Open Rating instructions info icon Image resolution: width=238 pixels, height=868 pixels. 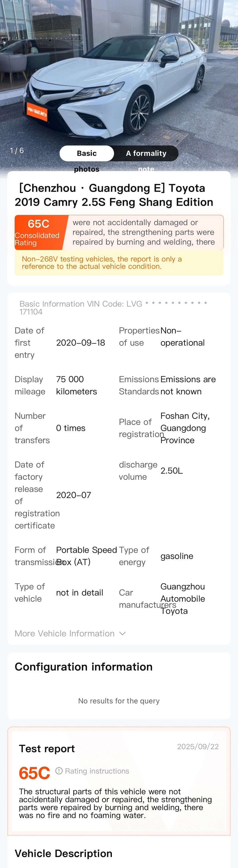pos(59,771)
